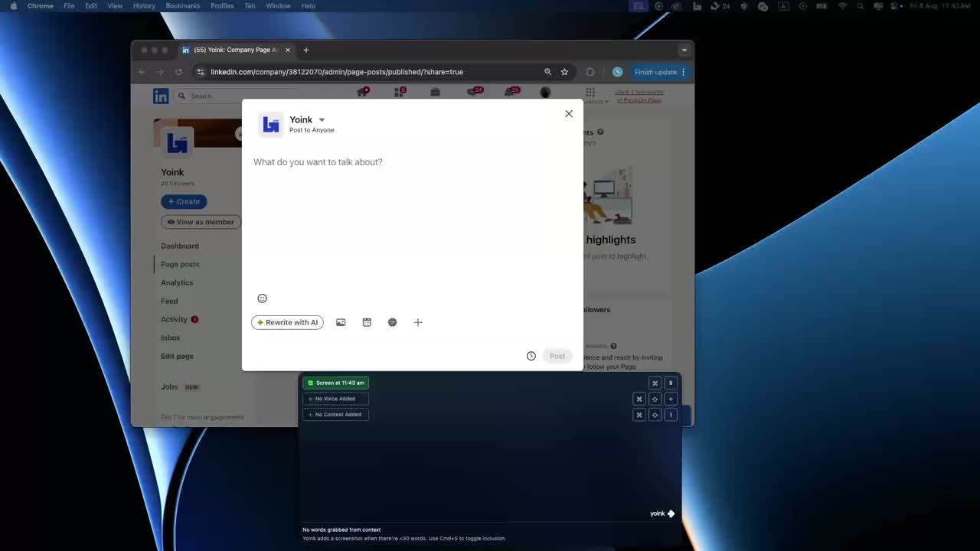View site information icon in address bar
This screenshot has width=980, height=551.
coord(201,72)
